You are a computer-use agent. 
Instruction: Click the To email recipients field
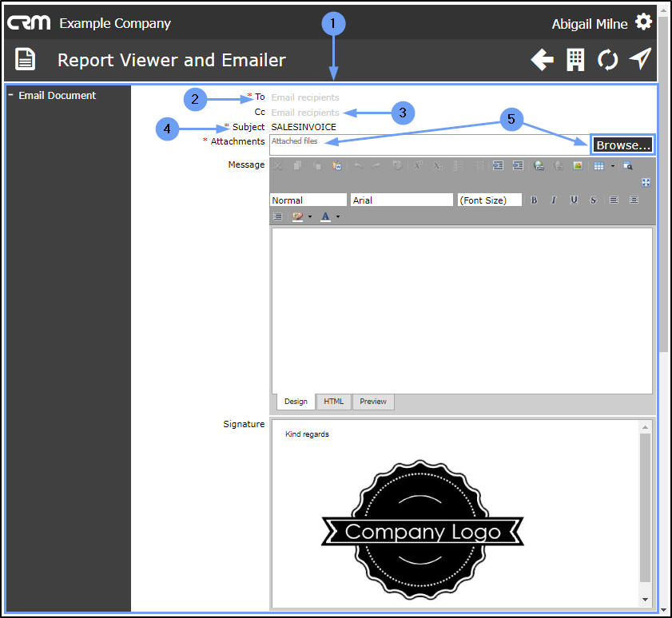[x=461, y=97]
